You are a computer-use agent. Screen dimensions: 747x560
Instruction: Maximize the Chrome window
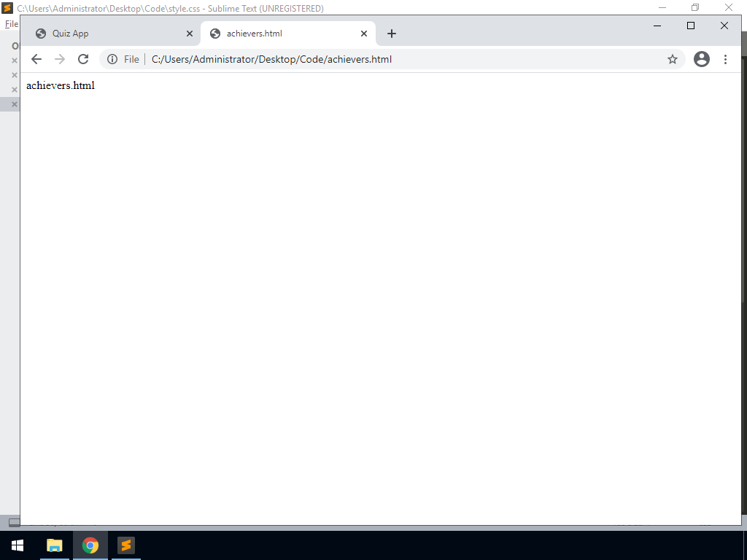691,26
